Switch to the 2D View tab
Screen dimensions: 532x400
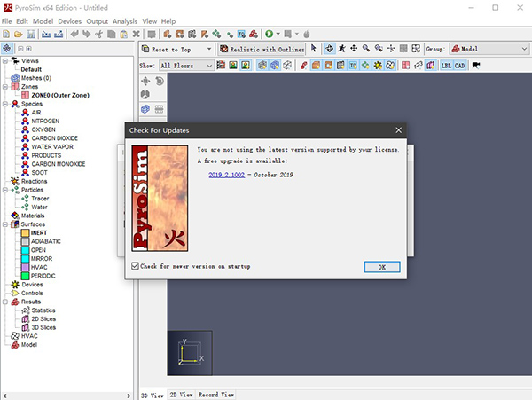181,394
